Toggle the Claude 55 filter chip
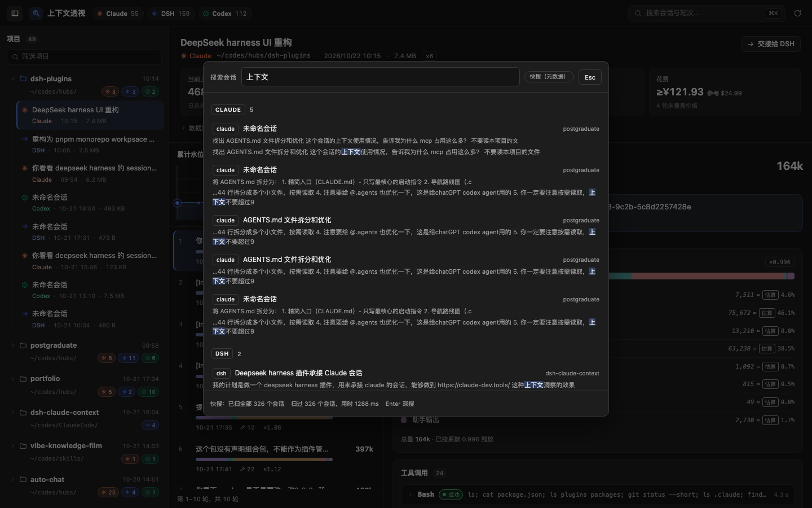812x508 pixels. (x=118, y=14)
